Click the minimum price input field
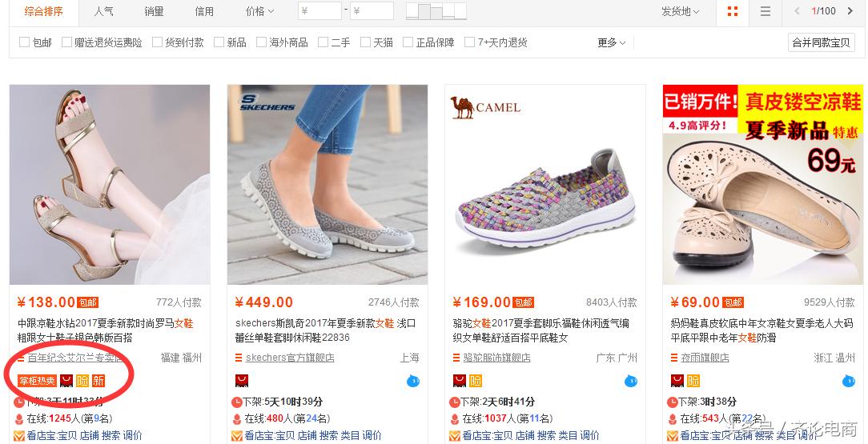This screenshot has width=868, height=444. click(x=319, y=11)
